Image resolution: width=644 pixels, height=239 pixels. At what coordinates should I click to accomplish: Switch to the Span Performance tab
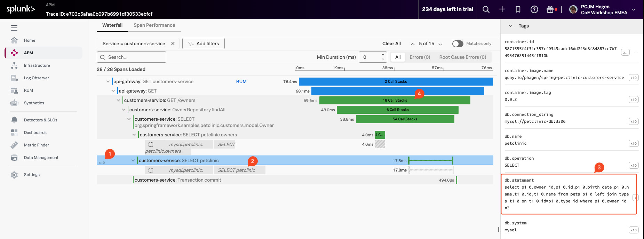tap(154, 25)
